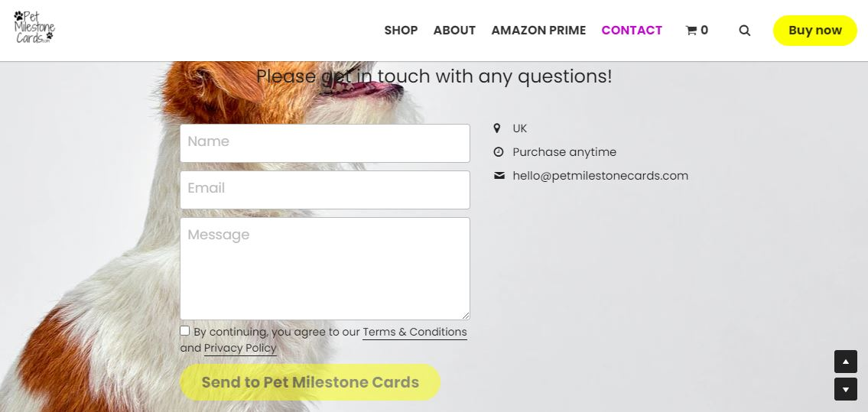Screen dimensions: 868x412
Task: Click the Pet Milestone Cards logo
Action: [34, 28]
